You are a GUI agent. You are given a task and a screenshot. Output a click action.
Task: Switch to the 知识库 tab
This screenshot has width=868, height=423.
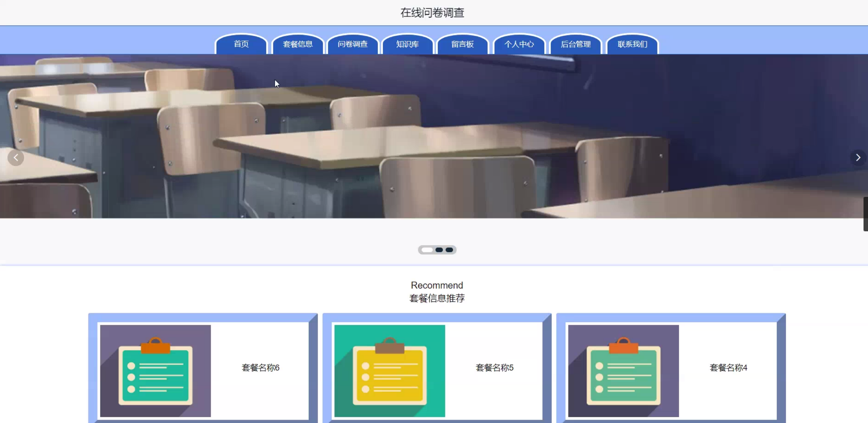click(407, 44)
